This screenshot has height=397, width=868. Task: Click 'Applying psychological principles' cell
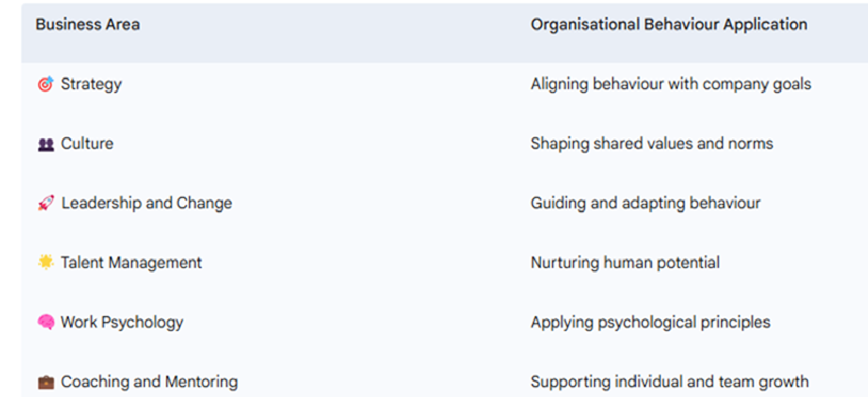coord(650,322)
